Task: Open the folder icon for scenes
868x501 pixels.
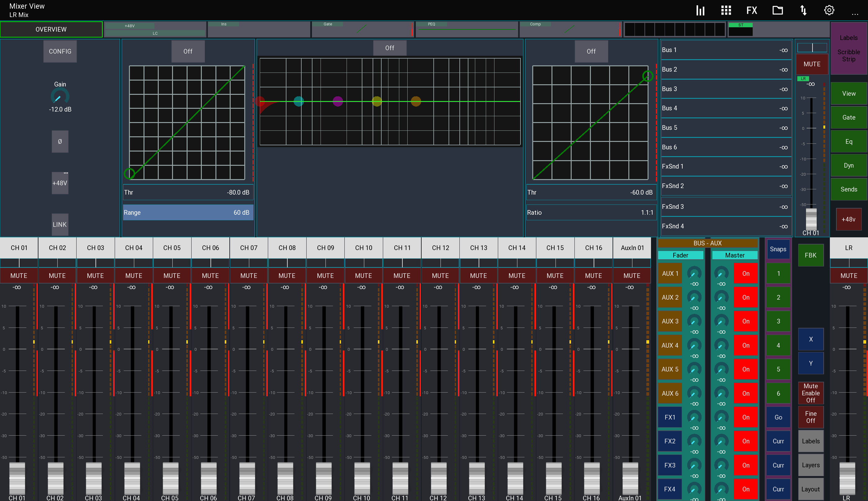Action: click(777, 10)
